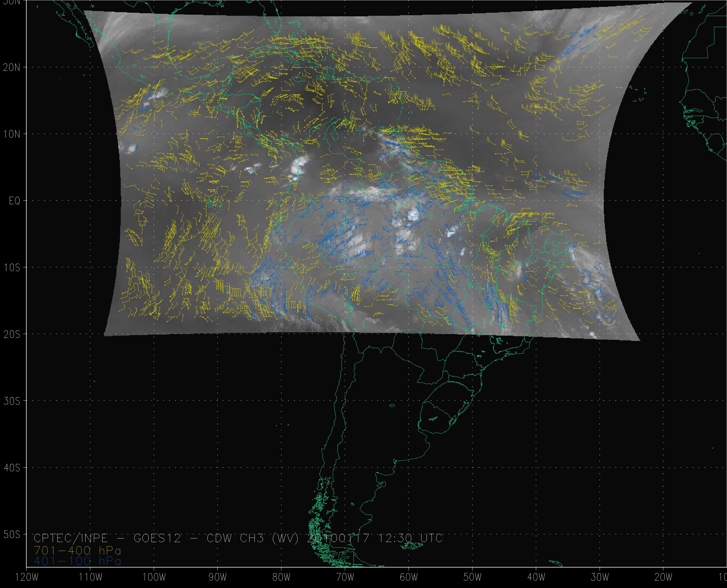
Task: Click the 30S latitude axis label
Action: [12, 401]
